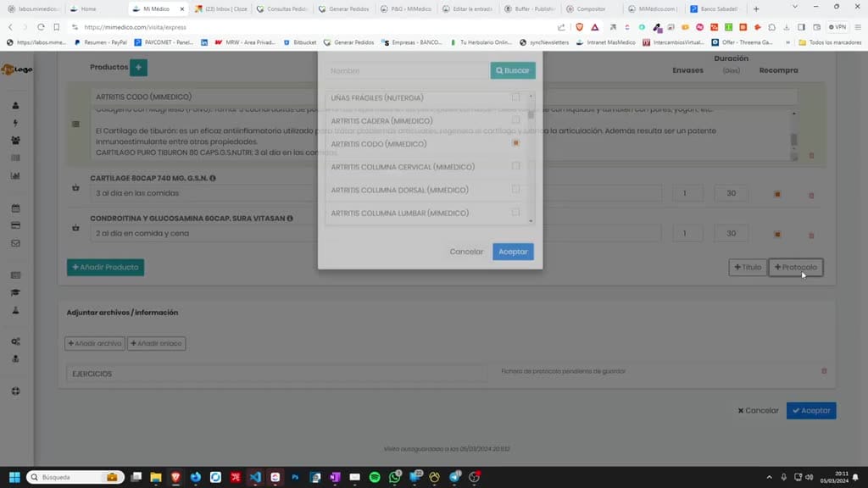Click Aceptar in the protocol dialog

[x=513, y=252]
